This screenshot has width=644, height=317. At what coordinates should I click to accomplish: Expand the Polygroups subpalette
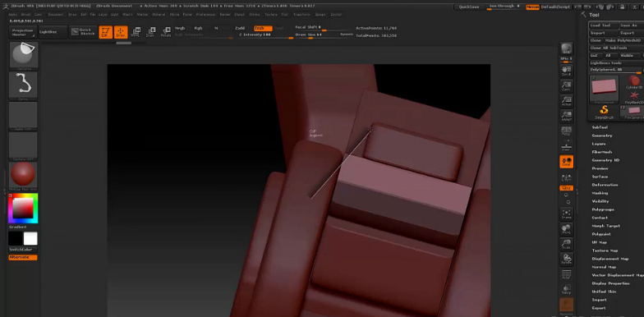[x=602, y=209]
